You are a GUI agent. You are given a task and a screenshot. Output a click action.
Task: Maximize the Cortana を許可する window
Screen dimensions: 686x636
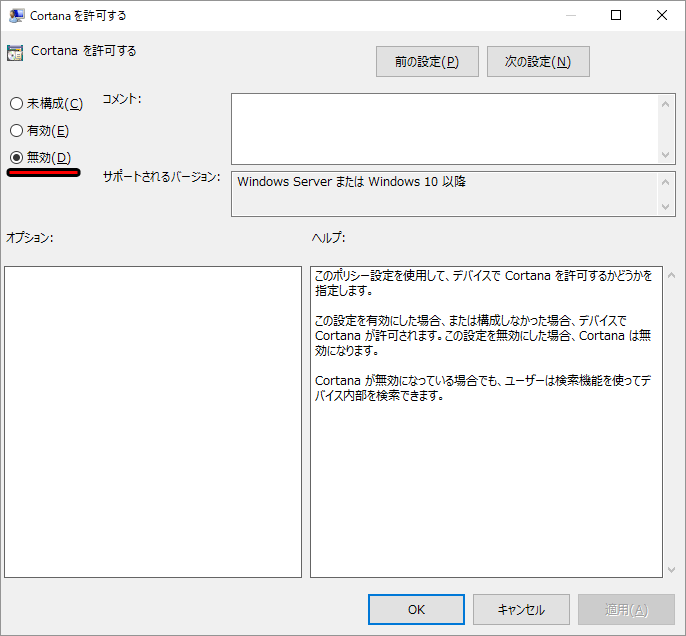pyautogui.click(x=616, y=15)
